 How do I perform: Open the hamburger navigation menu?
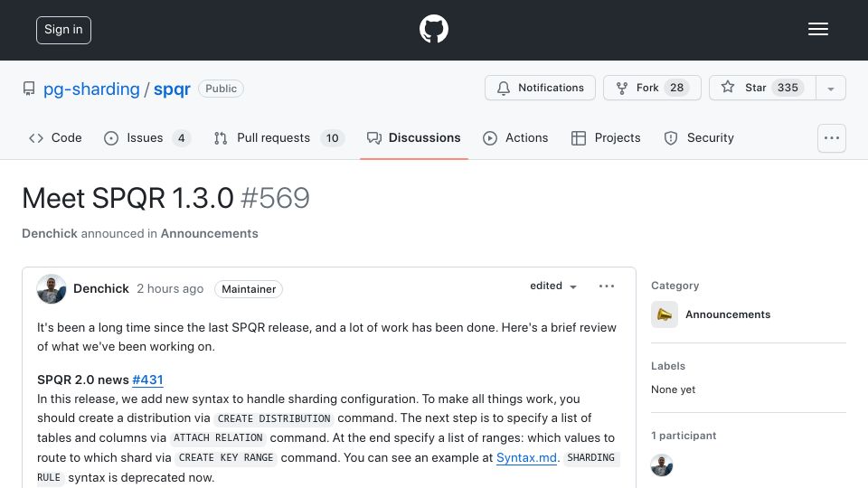pyautogui.click(x=817, y=29)
